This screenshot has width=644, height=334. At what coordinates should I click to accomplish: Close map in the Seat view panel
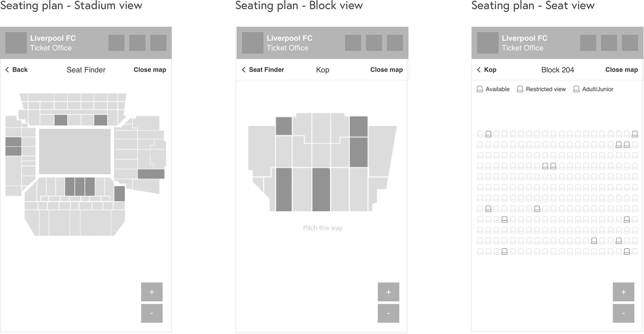pos(621,70)
